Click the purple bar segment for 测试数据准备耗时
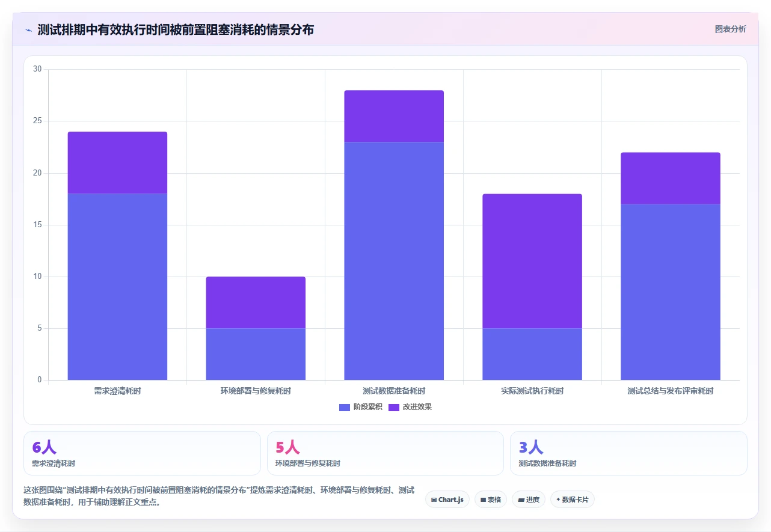 click(394, 116)
